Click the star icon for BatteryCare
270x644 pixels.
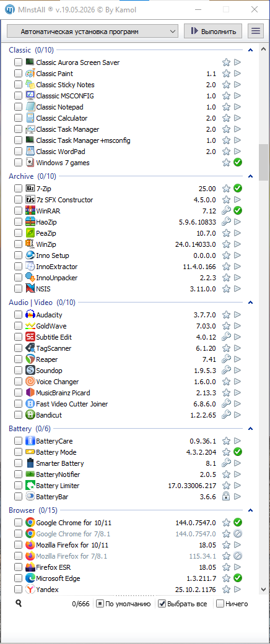click(x=226, y=440)
